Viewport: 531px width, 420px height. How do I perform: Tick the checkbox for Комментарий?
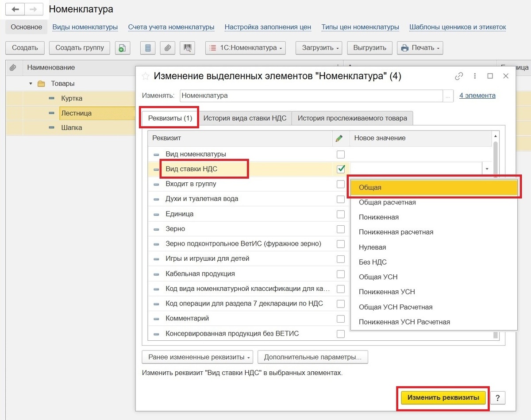[341, 319]
